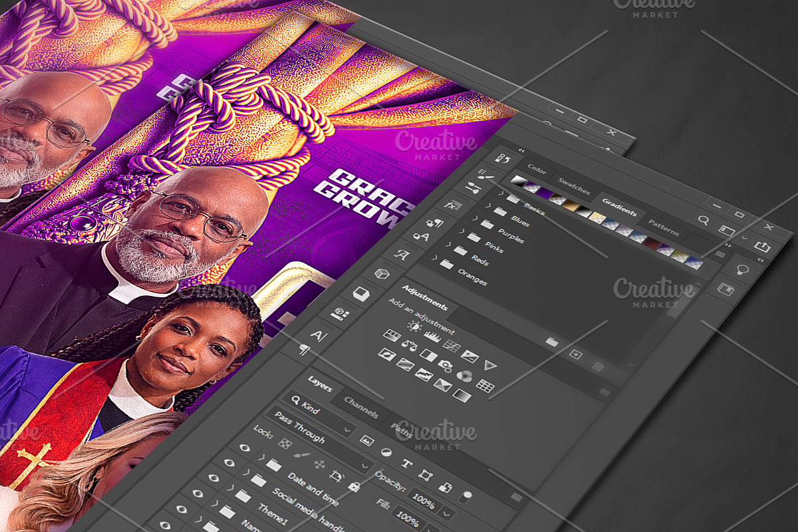This screenshot has width=798, height=532.
Task: Switch to the Channels tab
Action: point(361,408)
